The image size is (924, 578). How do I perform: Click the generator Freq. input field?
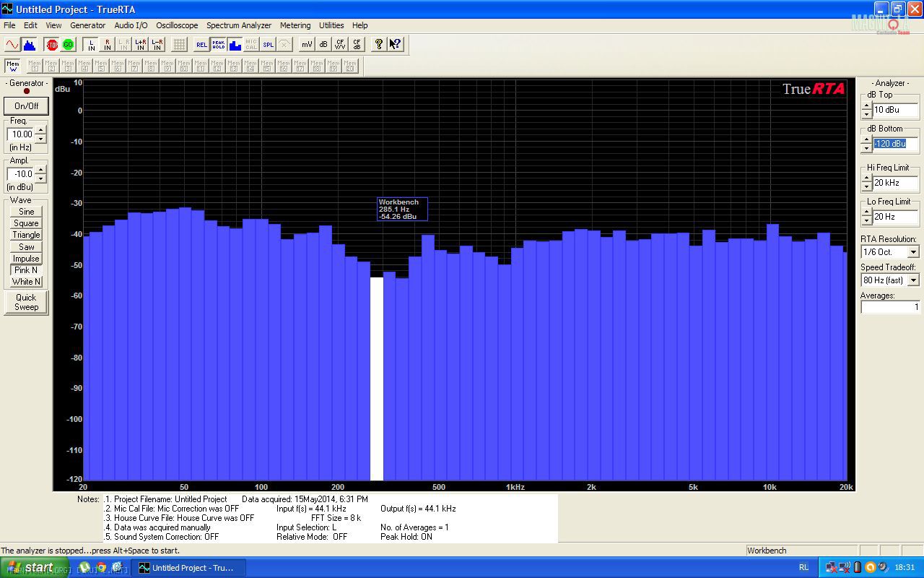[22, 134]
